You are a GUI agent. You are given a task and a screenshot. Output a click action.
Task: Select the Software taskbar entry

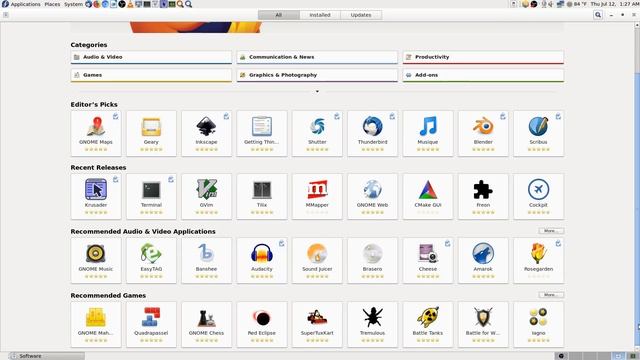pos(47,356)
